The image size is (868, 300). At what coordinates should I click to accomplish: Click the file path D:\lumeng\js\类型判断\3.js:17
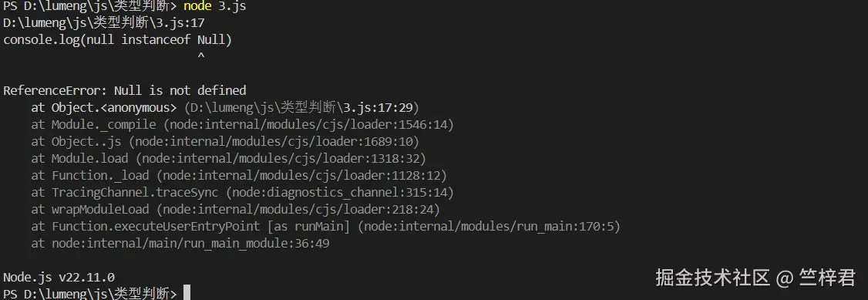(x=104, y=22)
